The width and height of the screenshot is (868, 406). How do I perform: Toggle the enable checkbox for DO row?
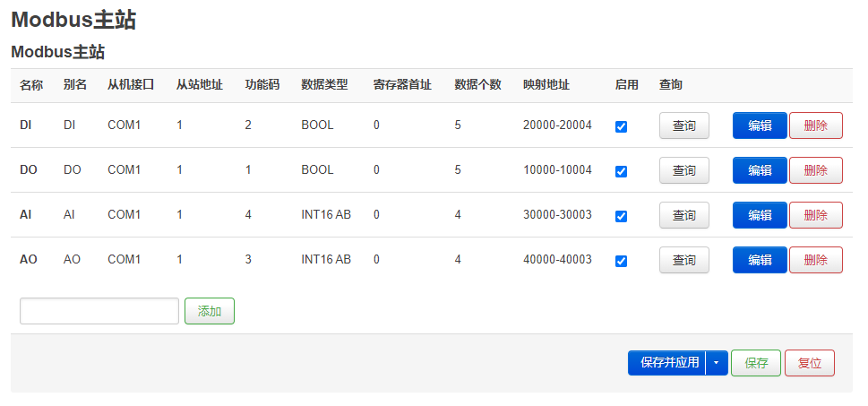[621, 172]
